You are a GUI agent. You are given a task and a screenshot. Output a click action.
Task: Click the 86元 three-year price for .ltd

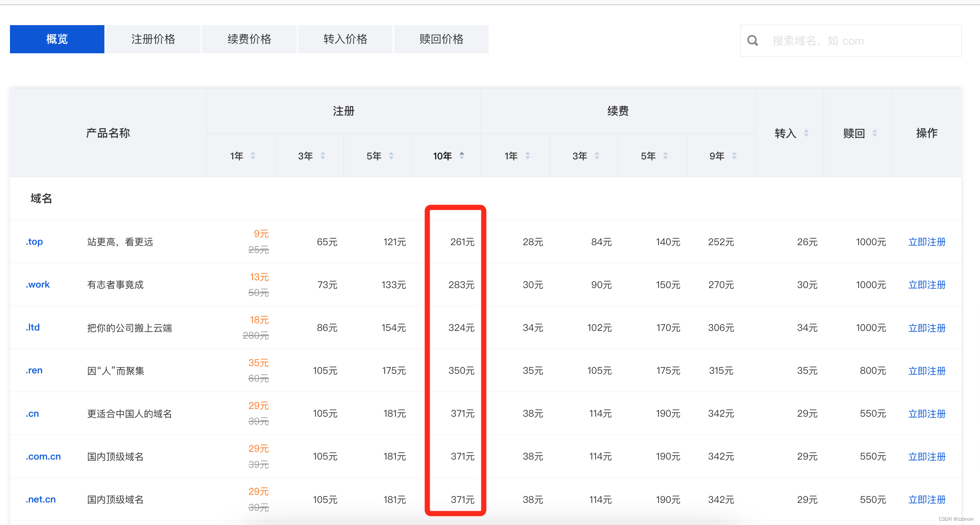pos(327,327)
